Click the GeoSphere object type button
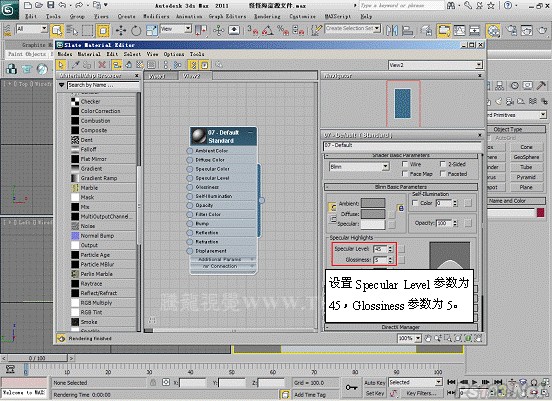Viewport: 552px width, 401px height. click(x=526, y=157)
